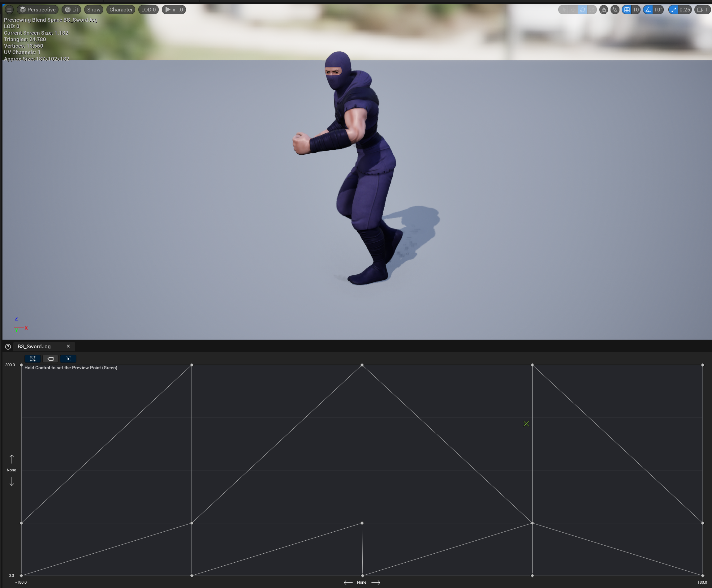Select the rotate transform gizmo icon
This screenshot has width=712, height=588.
click(x=583, y=10)
